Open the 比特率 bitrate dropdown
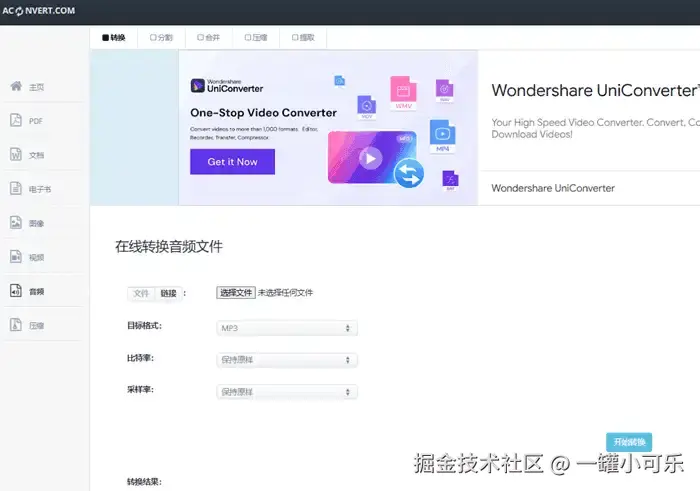Screen dimensions: 700x491 (x=287, y=360)
